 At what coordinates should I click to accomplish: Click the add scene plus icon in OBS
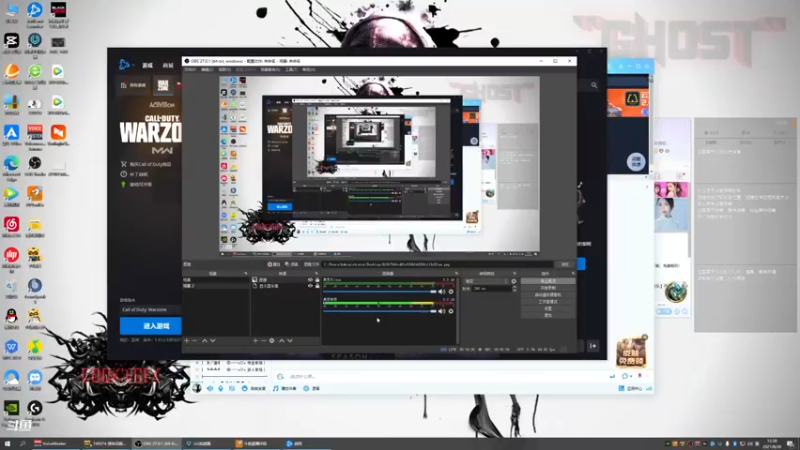point(187,340)
